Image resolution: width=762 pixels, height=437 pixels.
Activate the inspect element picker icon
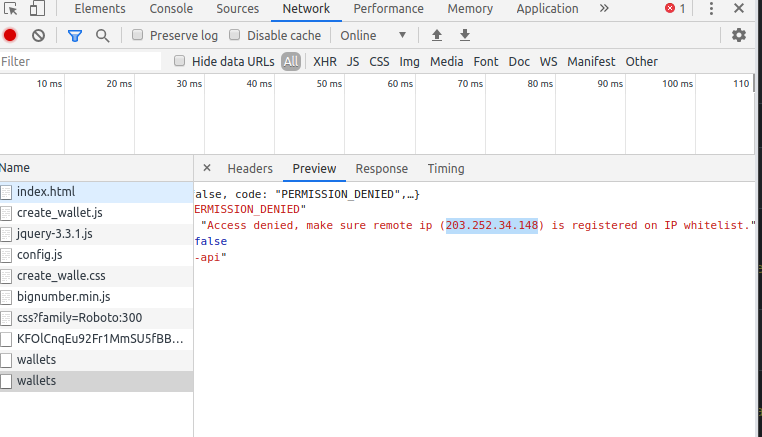pyautogui.click(x=11, y=9)
